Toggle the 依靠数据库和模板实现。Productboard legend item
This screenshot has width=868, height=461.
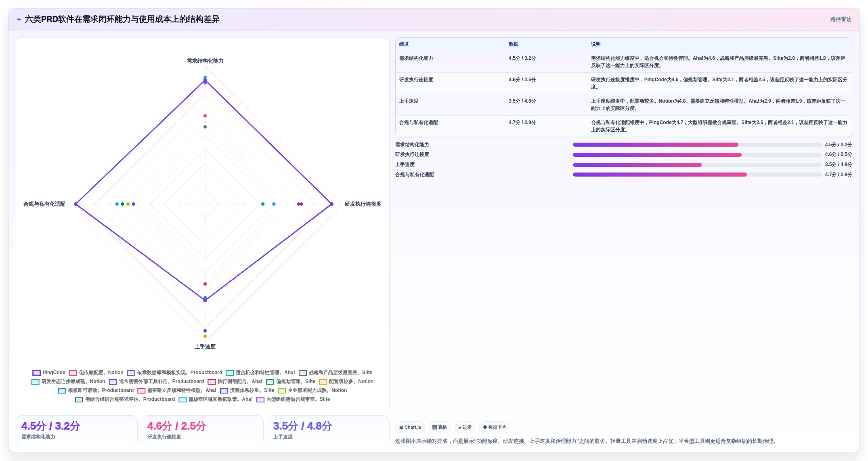pyautogui.click(x=174, y=373)
